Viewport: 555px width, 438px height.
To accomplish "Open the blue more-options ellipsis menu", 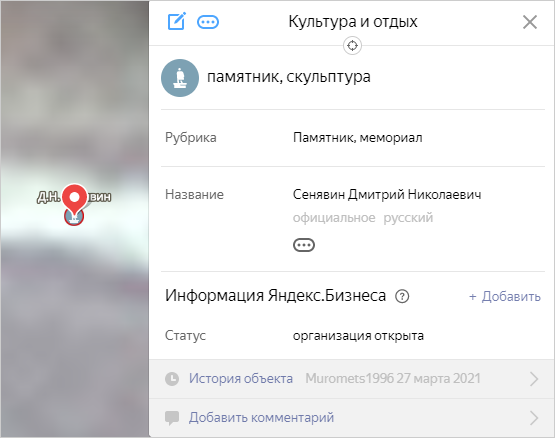I will [208, 22].
